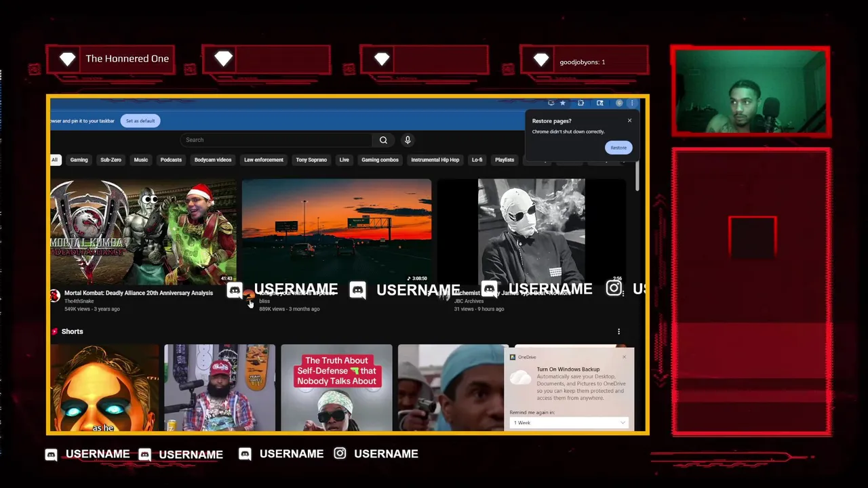Open The4thSnake channel name link

(x=79, y=302)
